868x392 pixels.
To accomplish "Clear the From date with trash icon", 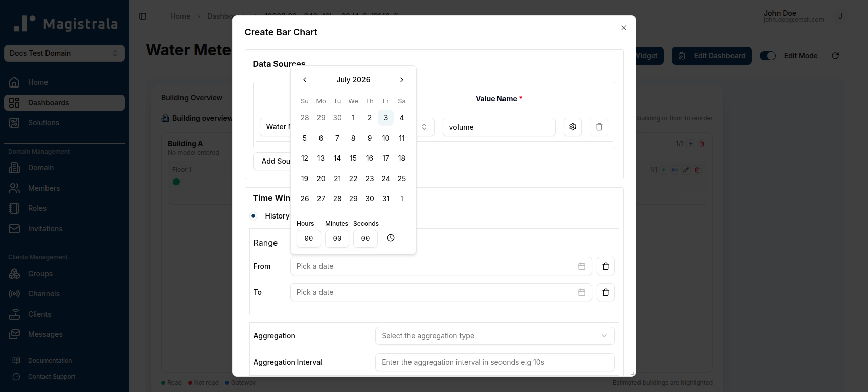I will tap(606, 266).
